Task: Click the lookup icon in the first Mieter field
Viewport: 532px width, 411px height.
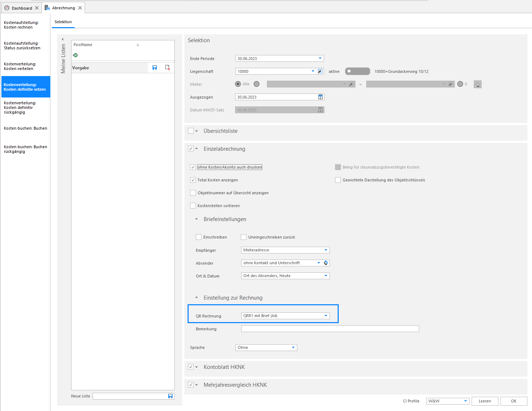Action: coord(351,84)
